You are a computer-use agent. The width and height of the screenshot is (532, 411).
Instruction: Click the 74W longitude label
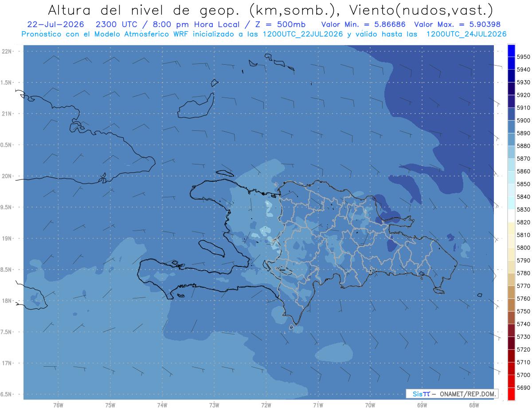[162, 405]
